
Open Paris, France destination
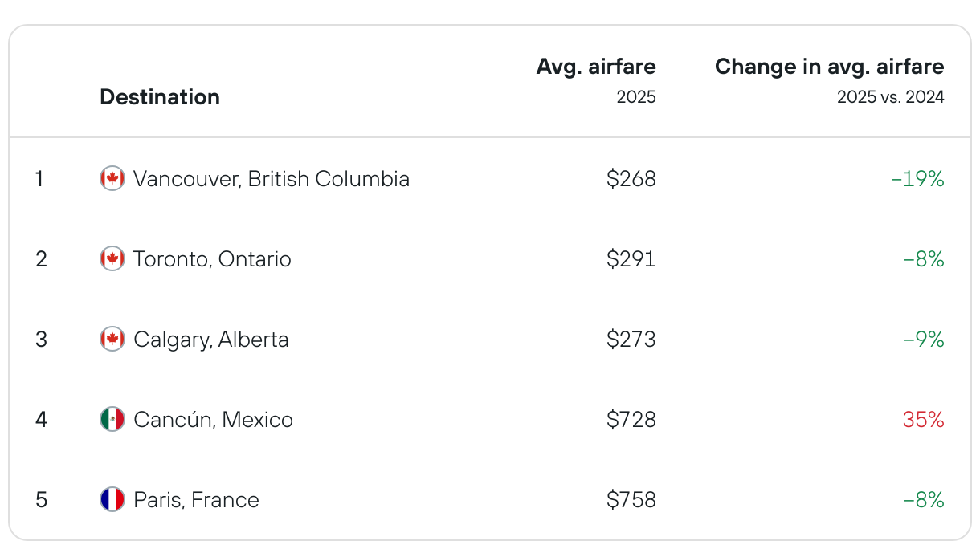tap(196, 499)
